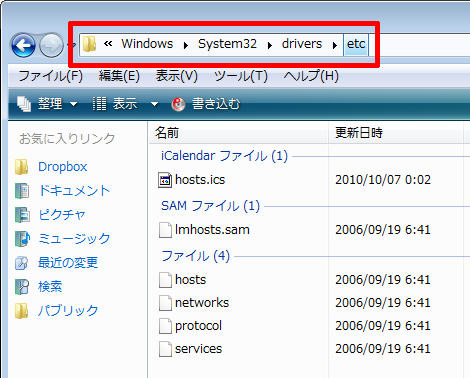The width and height of the screenshot is (470, 378).
Task: Click the protocol file icon
Action: pyautogui.click(x=165, y=326)
